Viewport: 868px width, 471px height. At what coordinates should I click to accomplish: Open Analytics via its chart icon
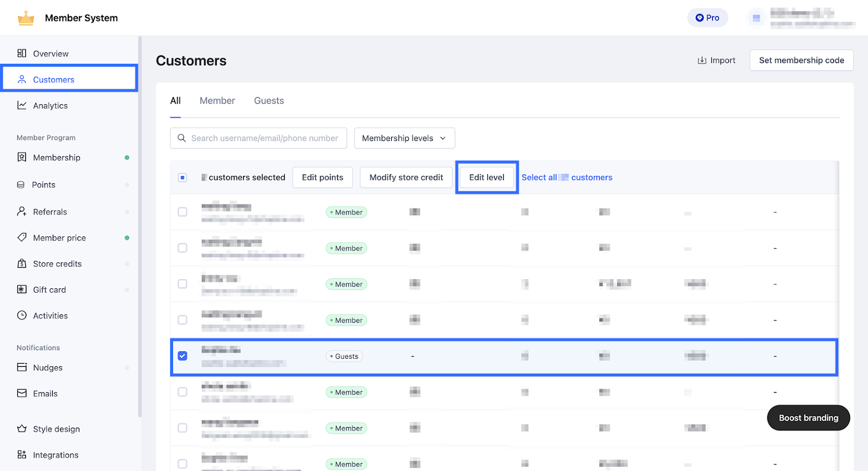pyautogui.click(x=22, y=105)
